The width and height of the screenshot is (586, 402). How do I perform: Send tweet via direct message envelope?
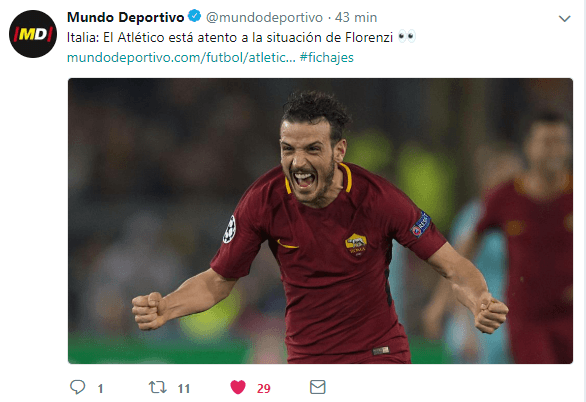(318, 387)
